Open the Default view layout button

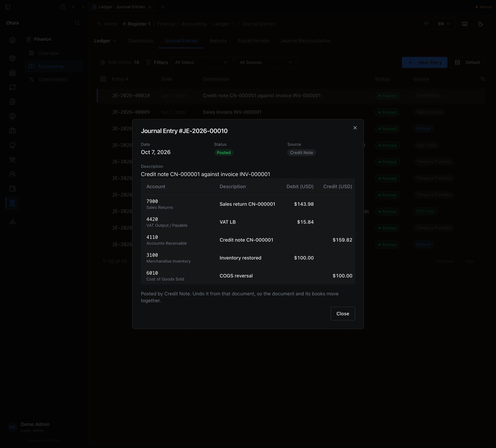[467, 63]
